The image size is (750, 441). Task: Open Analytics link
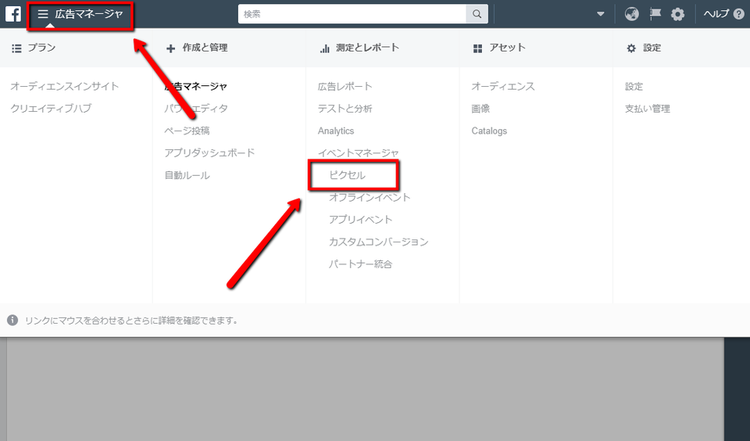pos(336,131)
